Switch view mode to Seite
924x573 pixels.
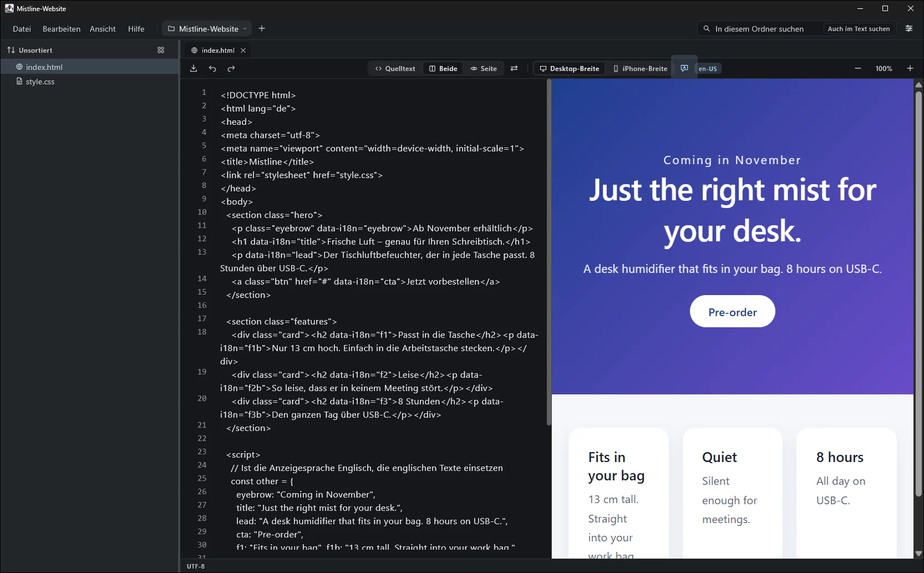484,69
